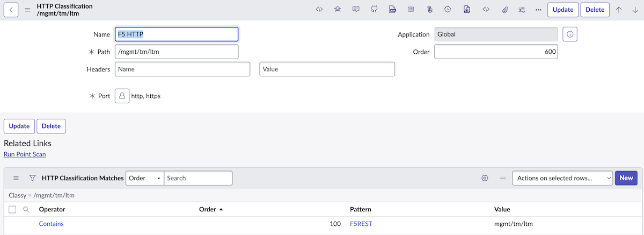Open the related list hamburger menu

point(16,178)
